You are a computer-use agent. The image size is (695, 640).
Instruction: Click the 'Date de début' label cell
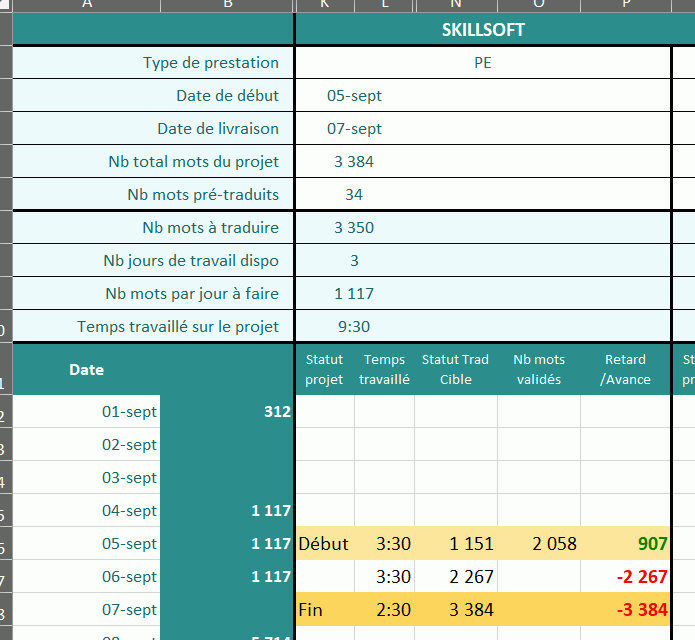[x=153, y=95]
